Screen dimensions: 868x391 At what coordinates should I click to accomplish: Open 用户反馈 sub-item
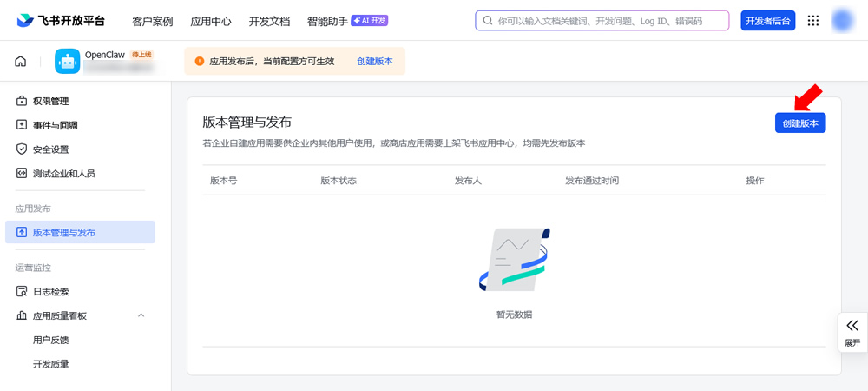pos(50,340)
